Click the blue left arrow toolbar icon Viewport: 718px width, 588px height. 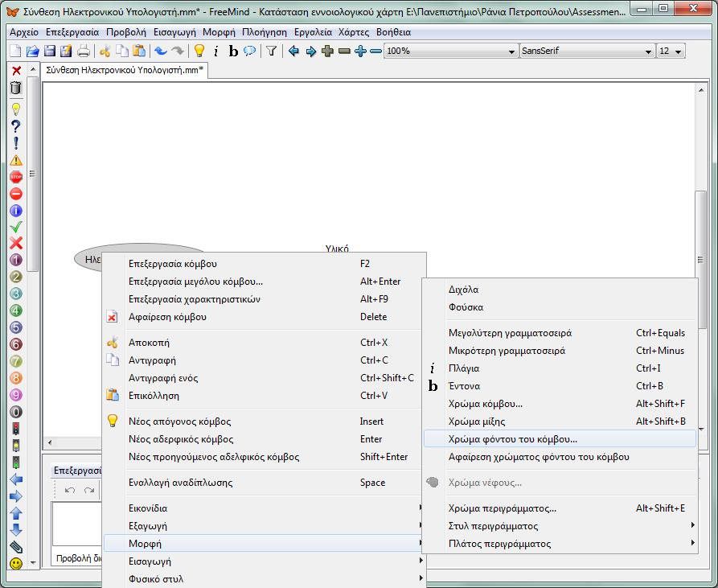point(293,51)
